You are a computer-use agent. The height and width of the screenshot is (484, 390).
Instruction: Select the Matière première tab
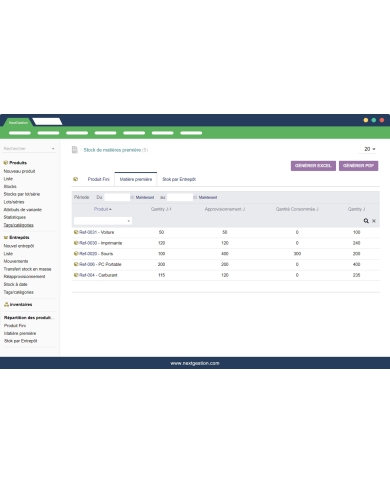[136, 179]
